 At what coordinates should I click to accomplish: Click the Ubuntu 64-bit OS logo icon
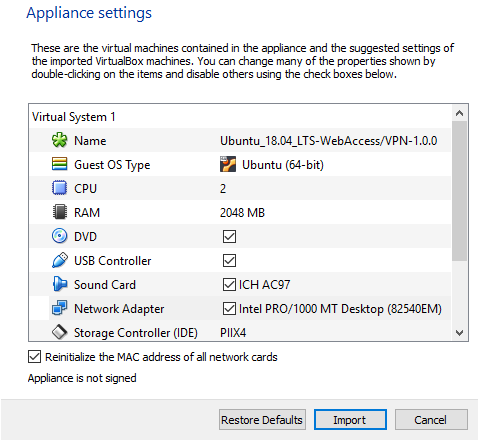click(228, 164)
